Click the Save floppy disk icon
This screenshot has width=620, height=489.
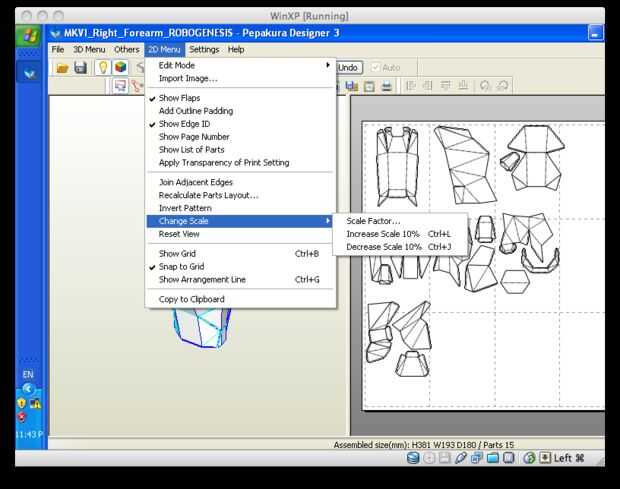tap(80, 68)
